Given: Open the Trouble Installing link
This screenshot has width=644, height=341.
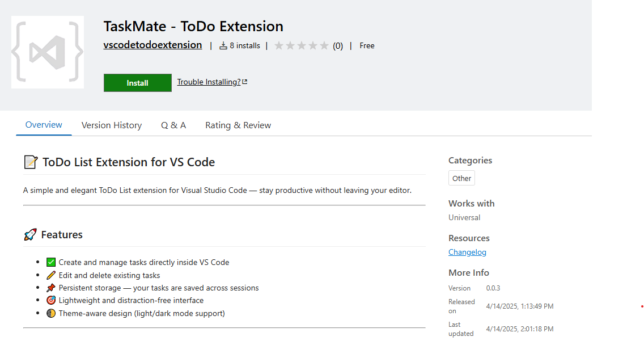Looking at the screenshot, I should tap(209, 82).
